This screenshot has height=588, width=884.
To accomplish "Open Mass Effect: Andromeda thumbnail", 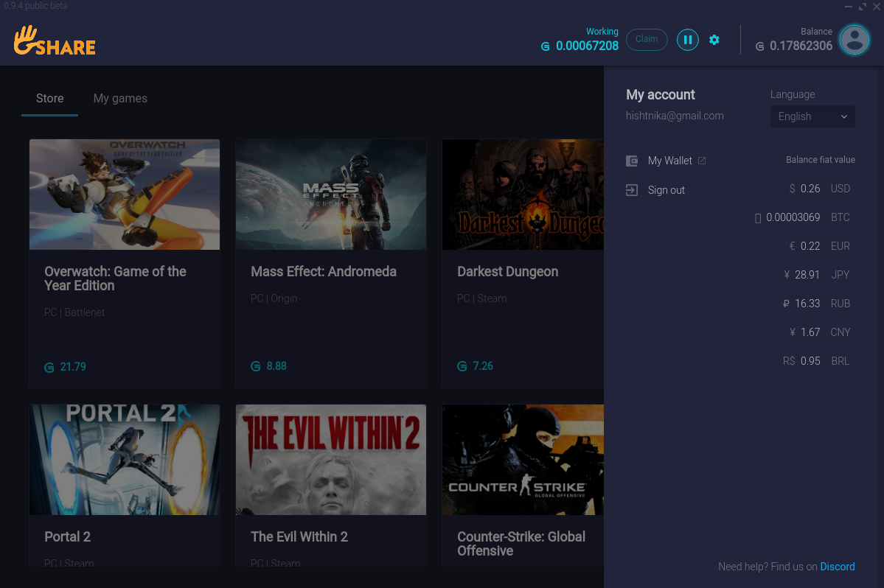I will click(331, 195).
